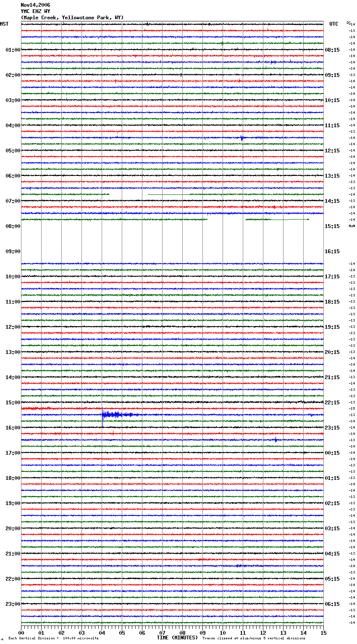Select the 10:00 MST time label

[x=13, y=277]
